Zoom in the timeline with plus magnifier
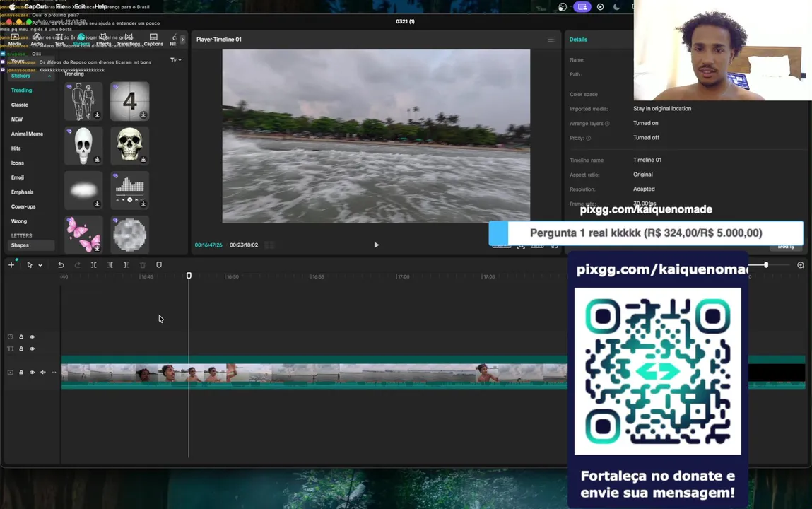Viewport: 812px width, 509px height. [801, 265]
